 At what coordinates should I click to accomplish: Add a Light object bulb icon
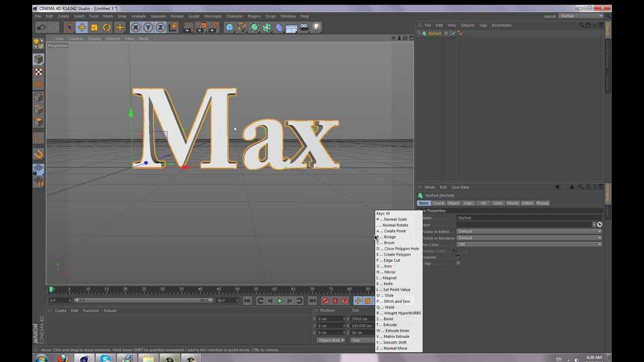click(x=316, y=28)
